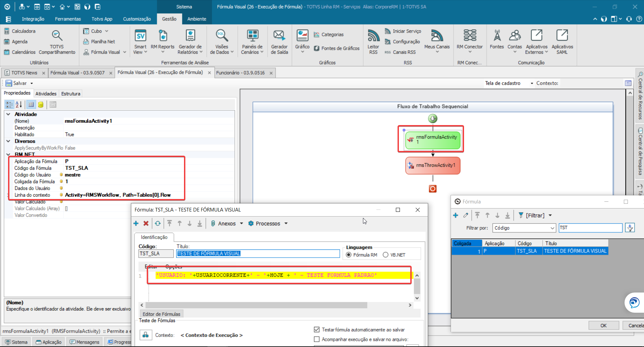Click the Título input field
Viewport: 644px width, 347px height.
pos(258,254)
